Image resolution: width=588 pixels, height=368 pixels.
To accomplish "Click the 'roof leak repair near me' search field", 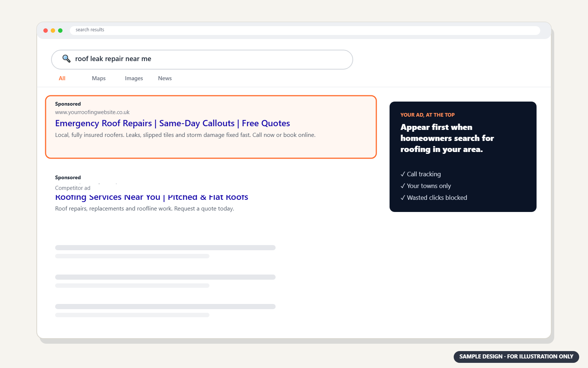I will (x=202, y=60).
